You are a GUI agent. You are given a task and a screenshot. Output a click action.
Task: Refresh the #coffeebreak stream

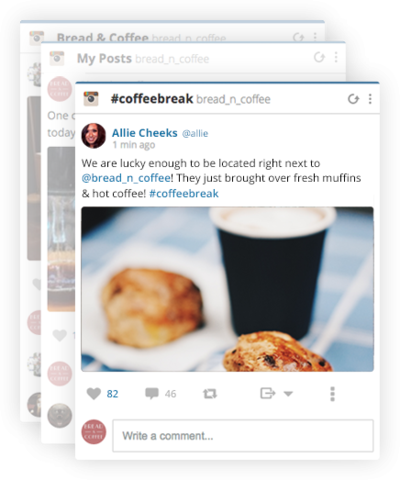353,99
